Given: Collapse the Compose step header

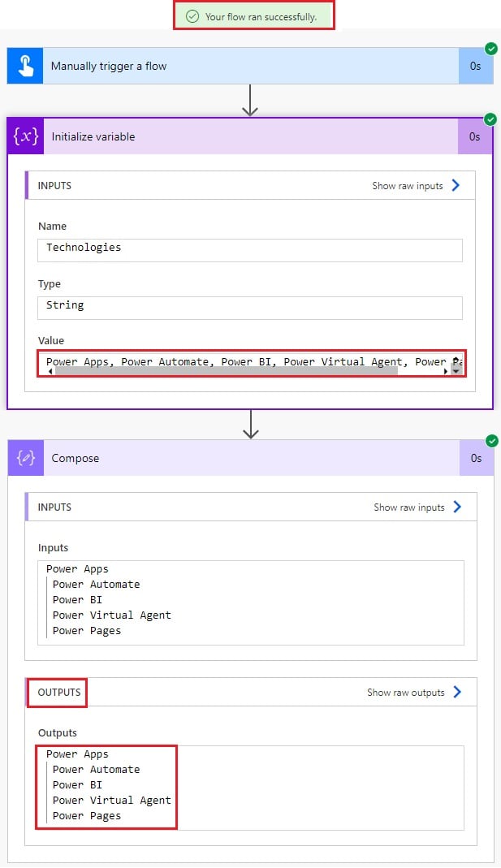Looking at the screenshot, I should 251,458.
